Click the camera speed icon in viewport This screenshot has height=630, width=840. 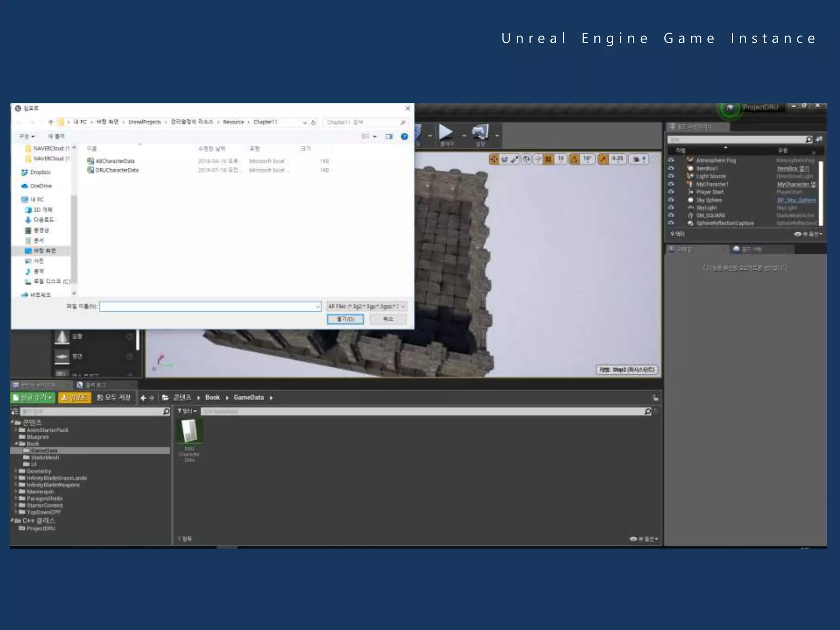coord(637,159)
